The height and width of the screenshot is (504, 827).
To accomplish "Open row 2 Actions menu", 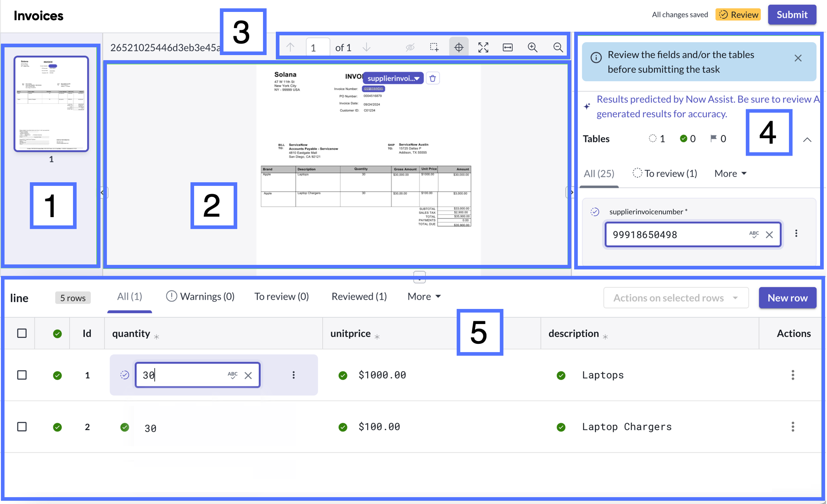I will tap(793, 427).
